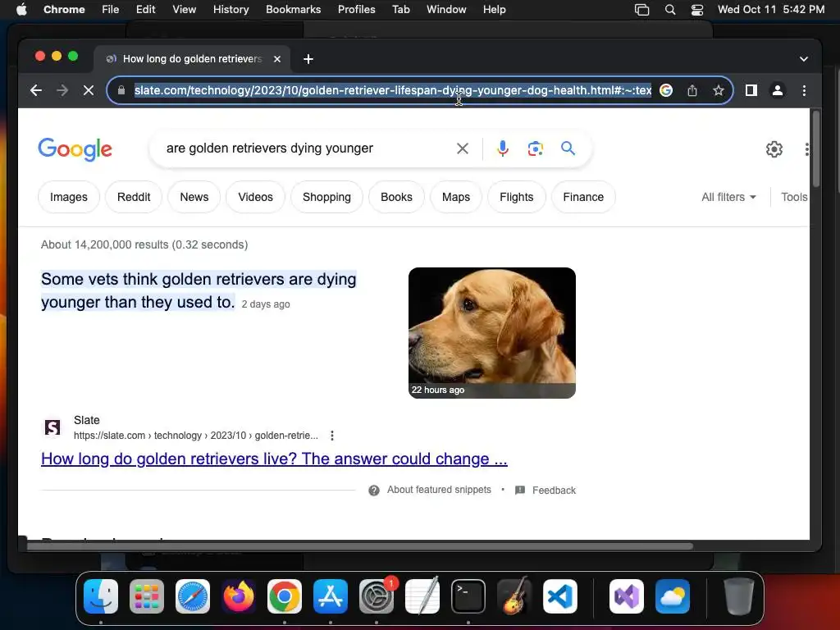Click the browser forward arrow
This screenshot has height=630, width=840.
(62, 90)
